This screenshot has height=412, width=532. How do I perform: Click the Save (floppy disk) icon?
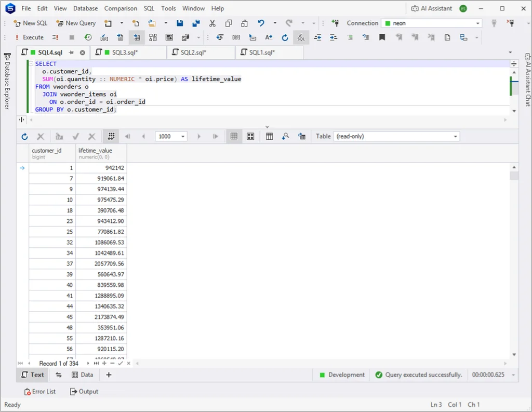pos(180,23)
